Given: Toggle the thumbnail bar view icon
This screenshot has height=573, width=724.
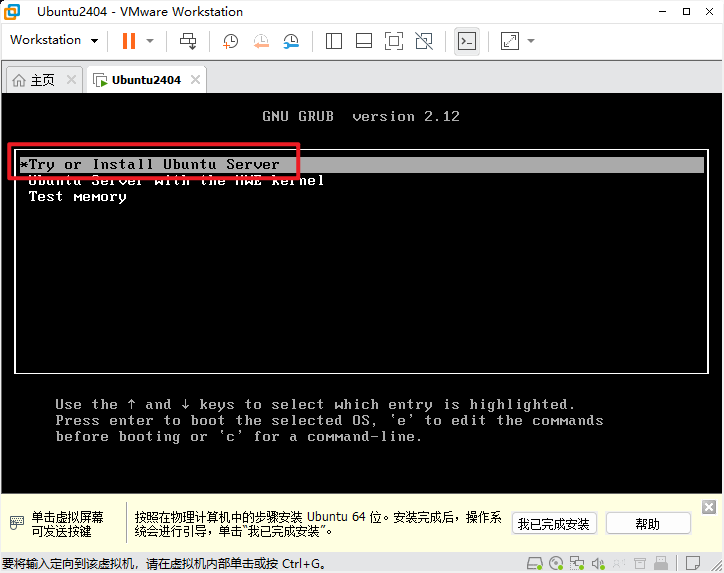Looking at the screenshot, I should click(364, 41).
